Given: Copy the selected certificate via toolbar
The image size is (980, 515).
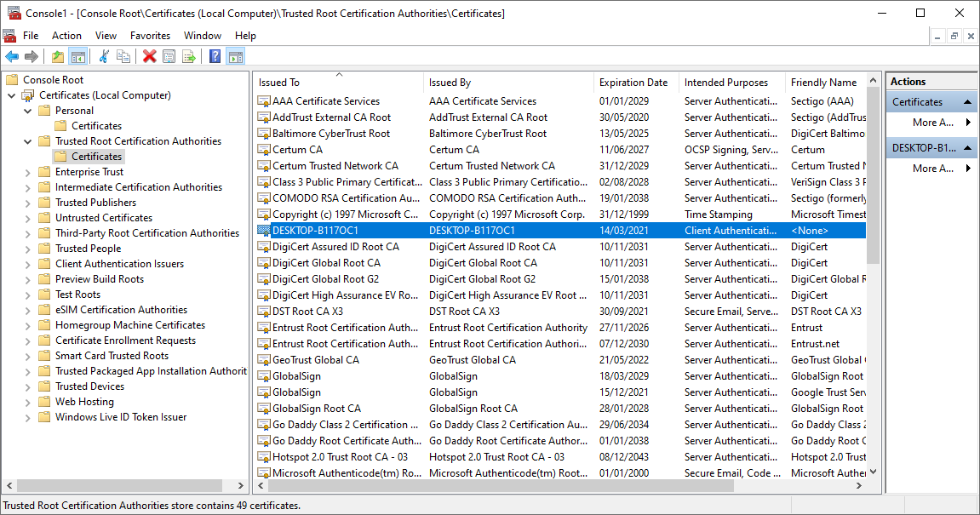Looking at the screenshot, I should point(123,57).
